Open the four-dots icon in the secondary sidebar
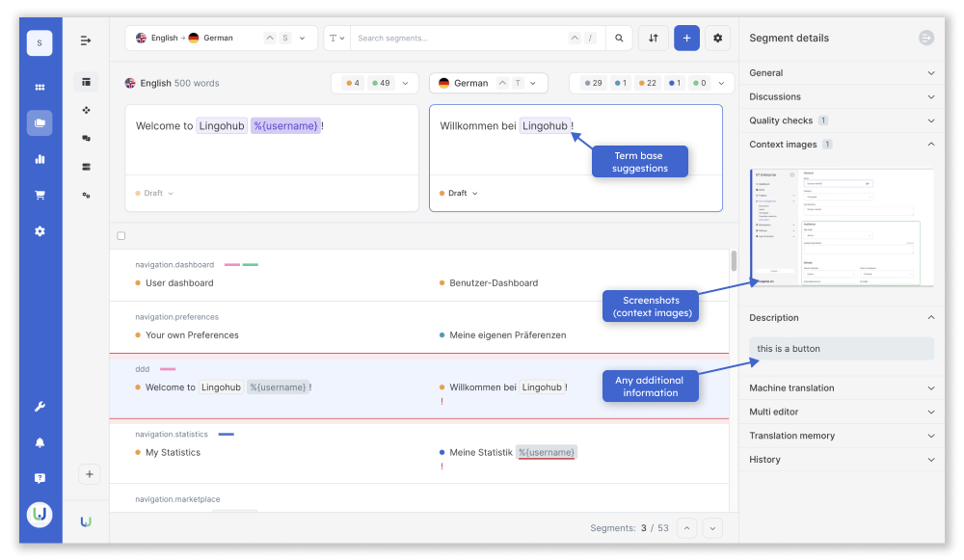Image resolution: width=964 pixels, height=560 pixels. tap(86, 110)
